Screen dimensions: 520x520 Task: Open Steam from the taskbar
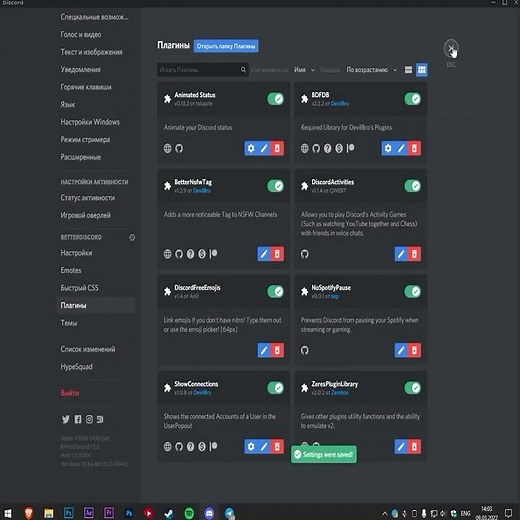(x=169, y=513)
